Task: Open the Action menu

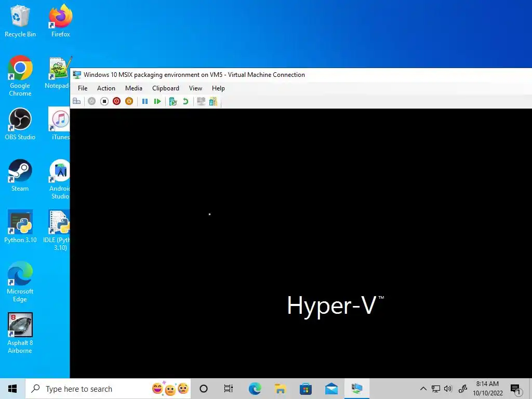Action: click(106, 88)
